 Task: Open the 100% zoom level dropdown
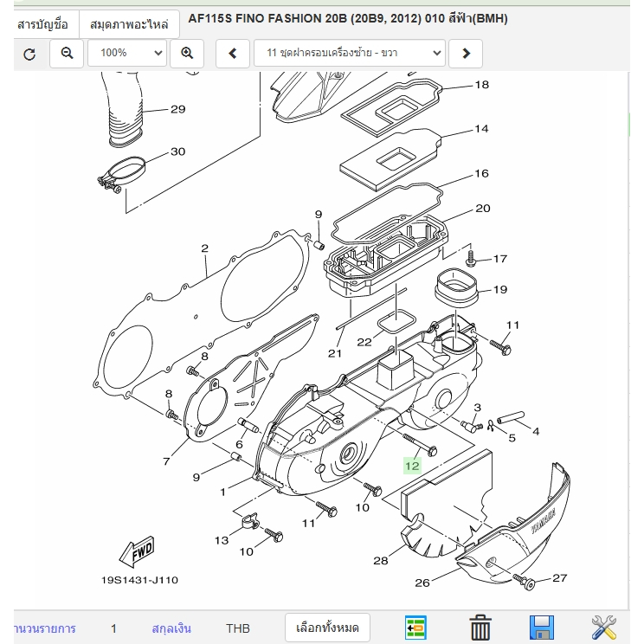[x=126, y=54]
